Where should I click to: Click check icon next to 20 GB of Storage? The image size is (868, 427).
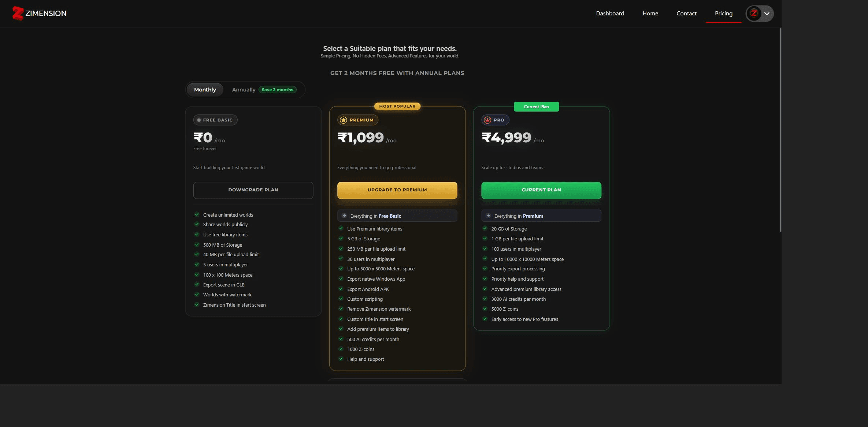click(x=485, y=228)
